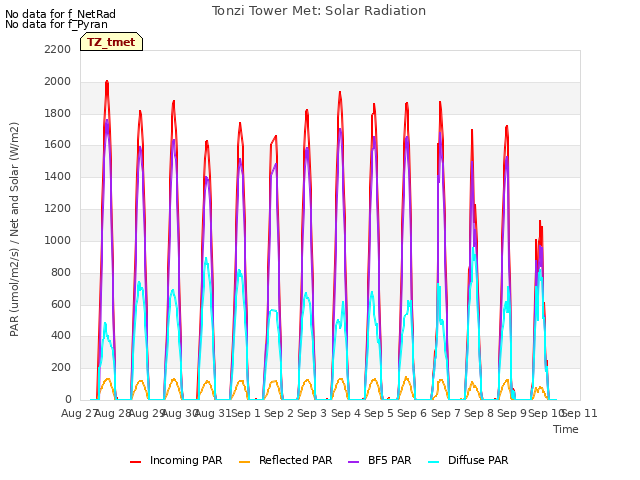Image resolution: width=640 pixels, height=480 pixels.
Task: Select the 'BF5 PAR' legend label
Action: click(x=390, y=460)
